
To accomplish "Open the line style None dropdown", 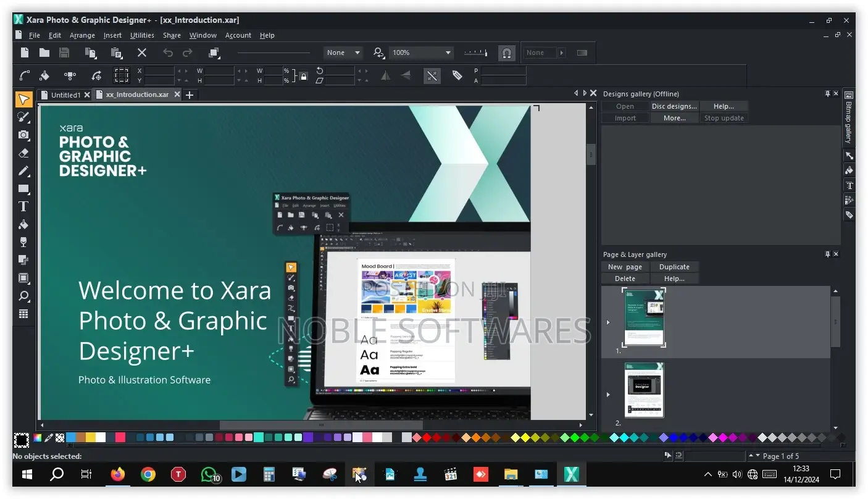I will tap(343, 52).
